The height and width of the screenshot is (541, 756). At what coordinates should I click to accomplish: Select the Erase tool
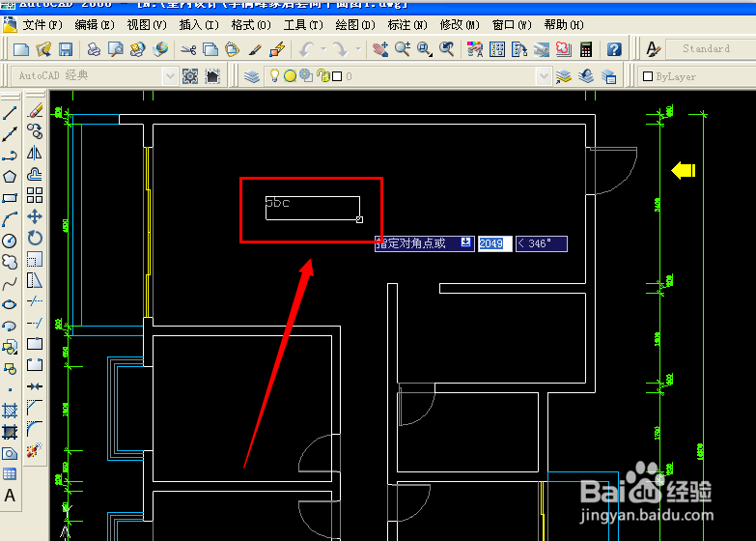click(35, 110)
